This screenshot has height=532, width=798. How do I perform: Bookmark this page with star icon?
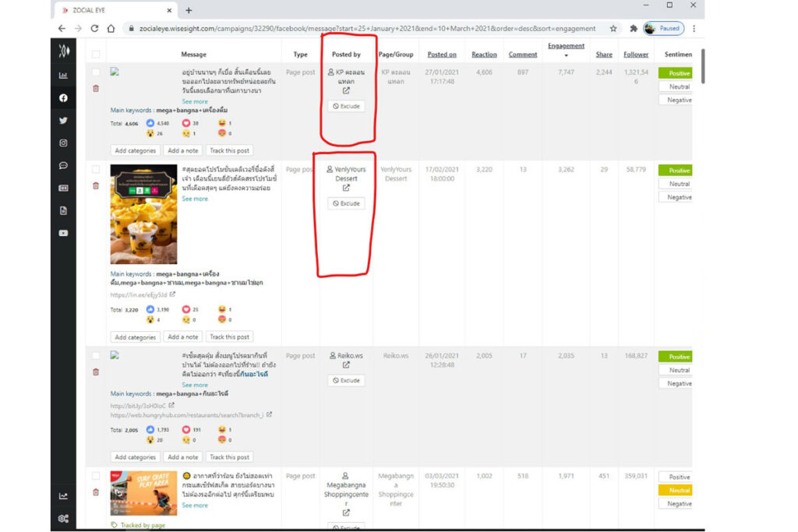pyautogui.click(x=613, y=29)
